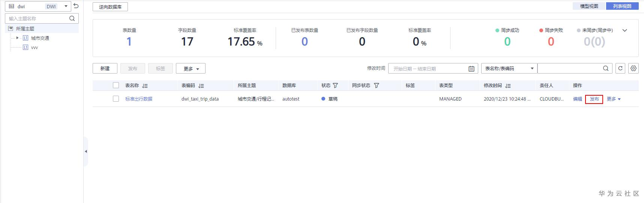Click the 城市交通 subject icon in tree

click(26, 38)
